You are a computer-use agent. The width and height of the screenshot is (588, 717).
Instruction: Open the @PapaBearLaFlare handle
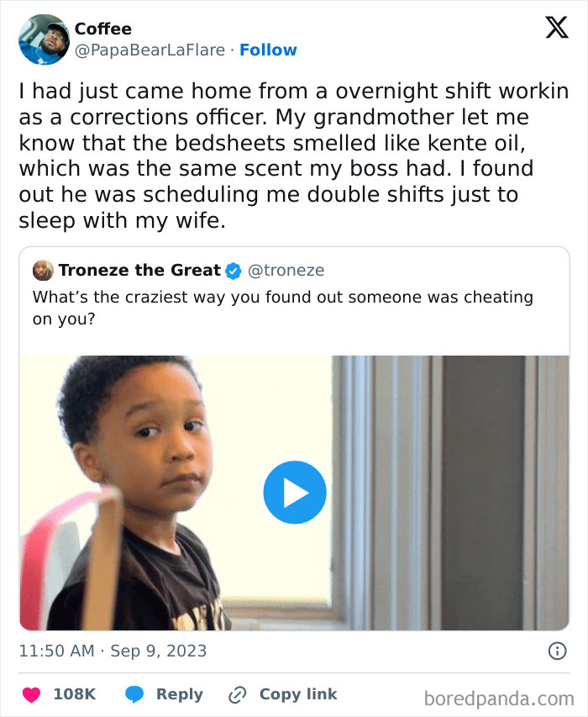(x=150, y=50)
